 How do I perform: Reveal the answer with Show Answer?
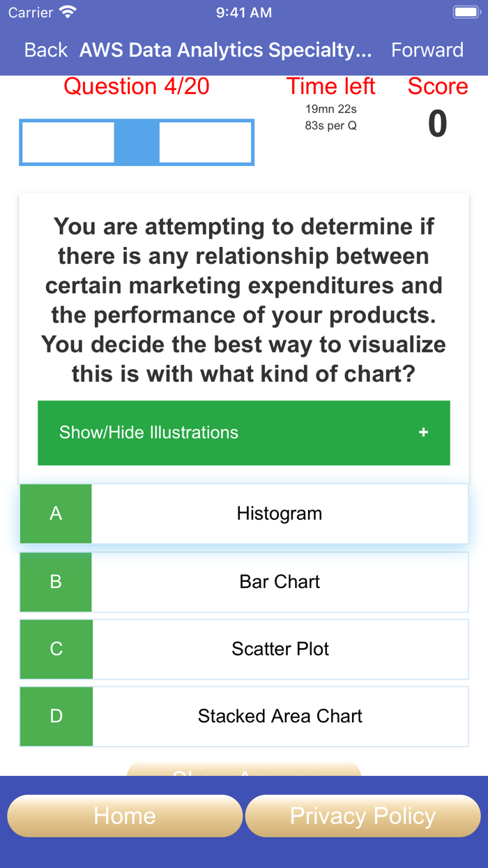tap(244, 771)
